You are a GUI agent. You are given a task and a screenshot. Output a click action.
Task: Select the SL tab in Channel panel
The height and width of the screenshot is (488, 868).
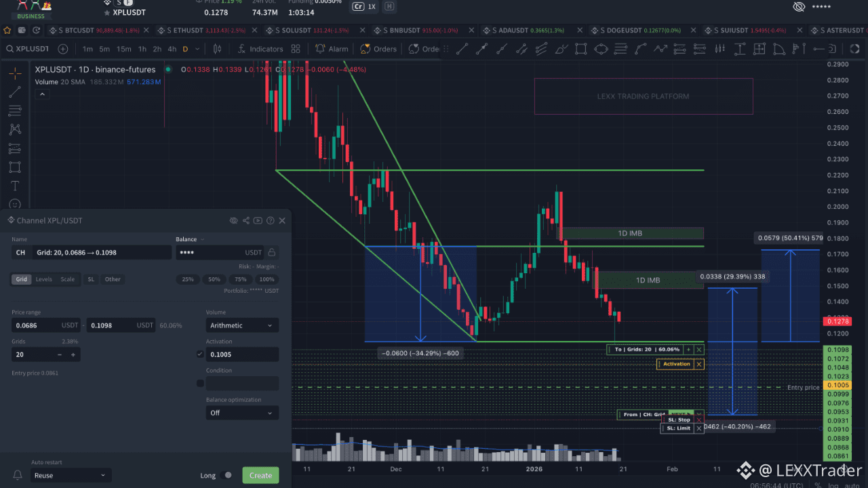pos(91,279)
